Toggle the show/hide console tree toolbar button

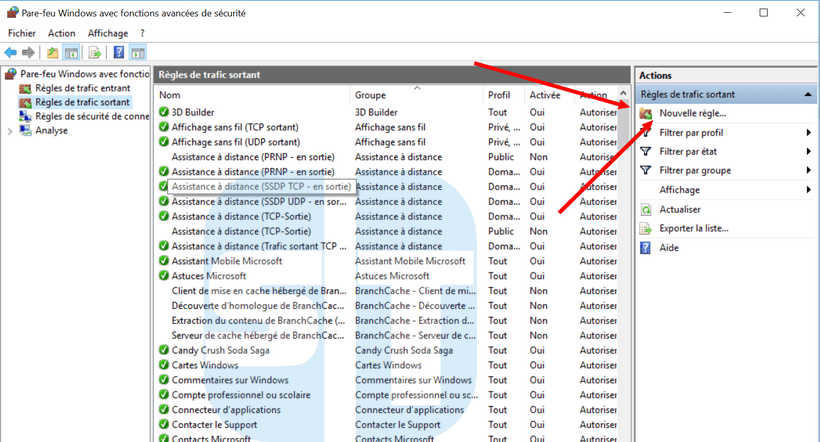click(72, 52)
